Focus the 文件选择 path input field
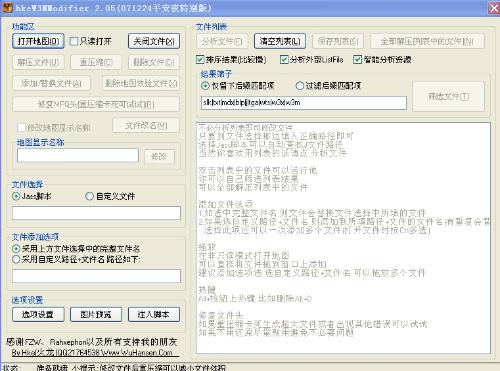Screen dimensions: 500x371 tap(96, 213)
